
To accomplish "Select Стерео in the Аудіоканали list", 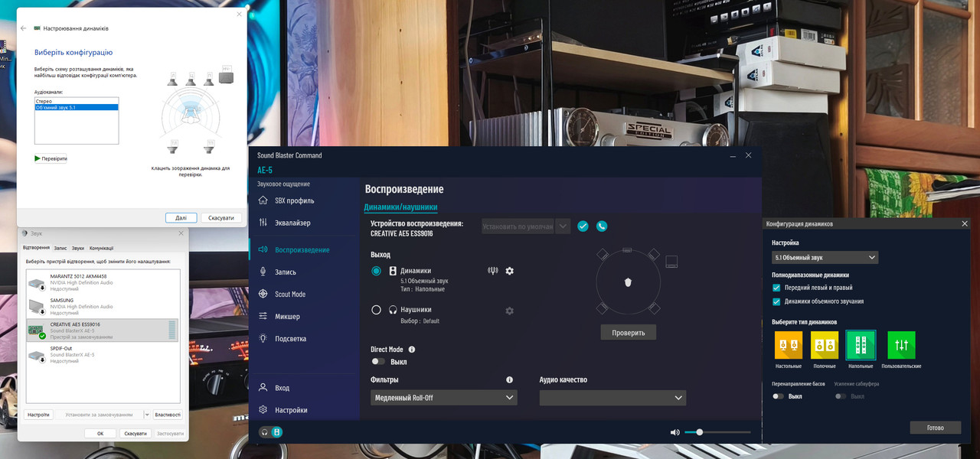I will tap(77, 101).
